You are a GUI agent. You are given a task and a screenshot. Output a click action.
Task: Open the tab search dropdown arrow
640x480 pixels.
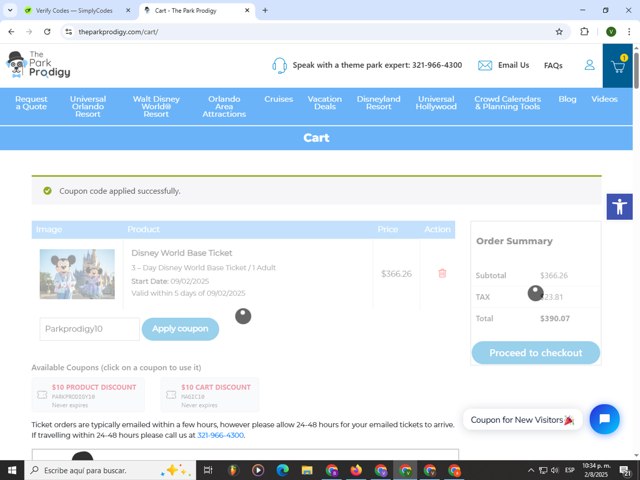pyautogui.click(x=10, y=11)
